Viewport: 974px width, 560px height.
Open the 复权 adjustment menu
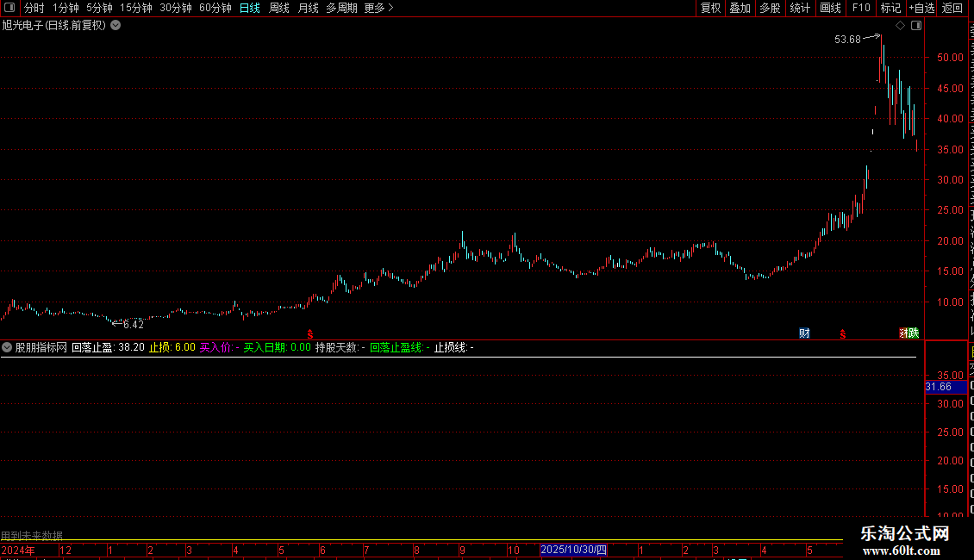pyautogui.click(x=710, y=8)
